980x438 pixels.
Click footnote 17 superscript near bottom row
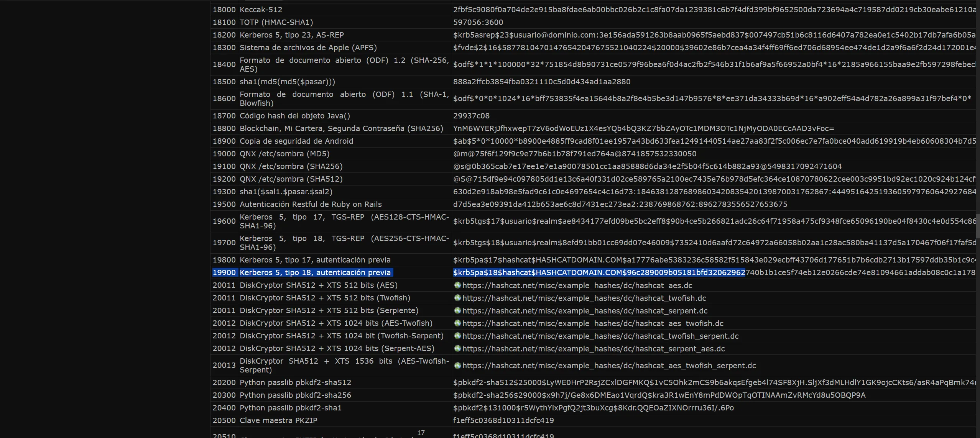[x=421, y=433]
